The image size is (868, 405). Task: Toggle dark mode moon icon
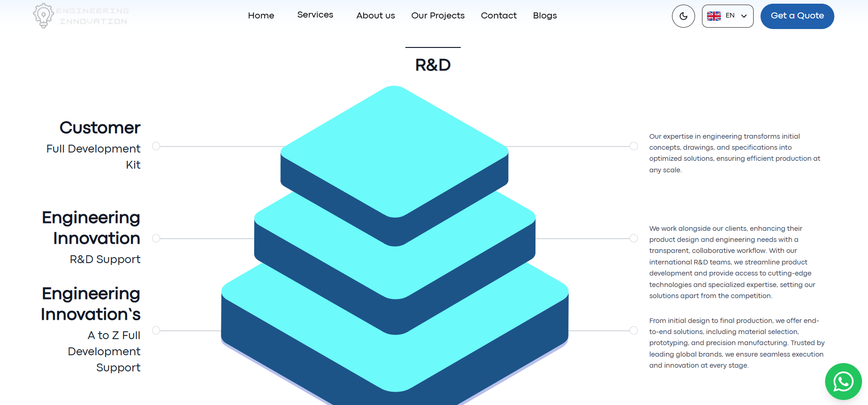pyautogui.click(x=683, y=16)
